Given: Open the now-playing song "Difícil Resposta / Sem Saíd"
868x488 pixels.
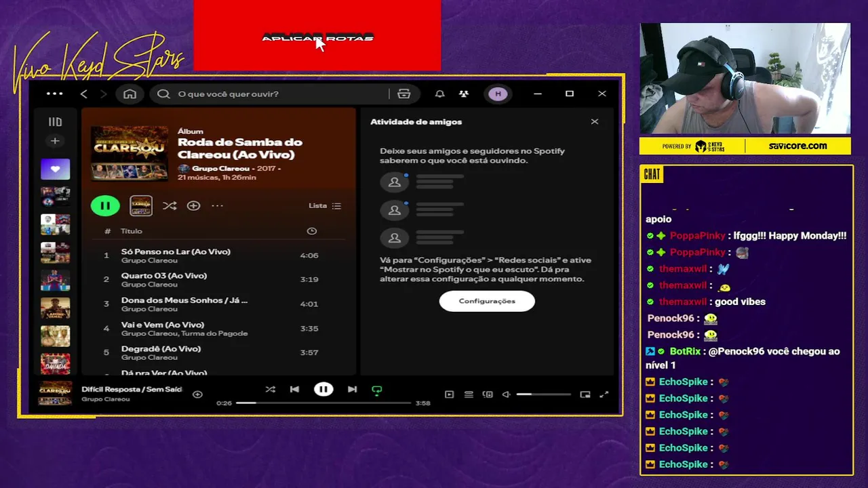Looking at the screenshot, I should coord(132,389).
